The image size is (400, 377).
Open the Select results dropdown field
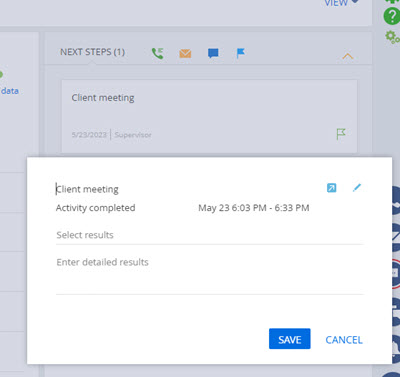click(210, 235)
